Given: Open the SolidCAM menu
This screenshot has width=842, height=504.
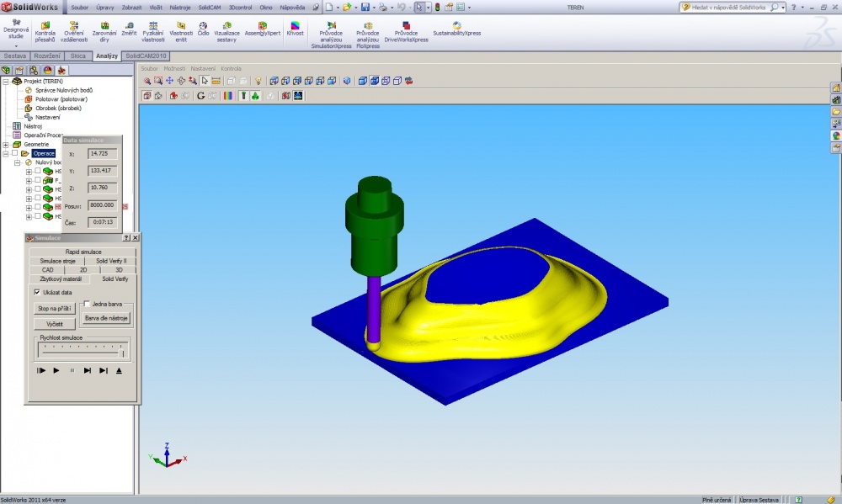Looking at the screenshot, I should (x=210, y=8).
